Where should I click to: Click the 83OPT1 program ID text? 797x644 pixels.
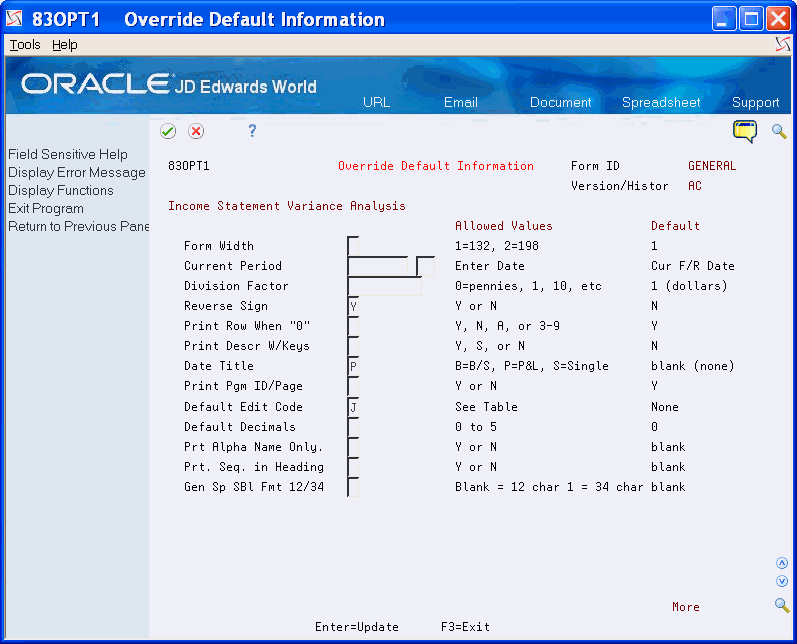pos(189,166)
